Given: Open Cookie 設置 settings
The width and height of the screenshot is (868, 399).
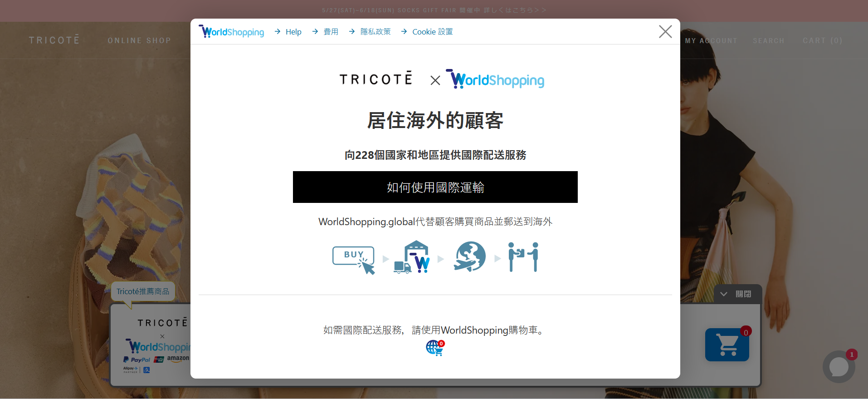Looking at the screenshot, I should coord(432,32).
